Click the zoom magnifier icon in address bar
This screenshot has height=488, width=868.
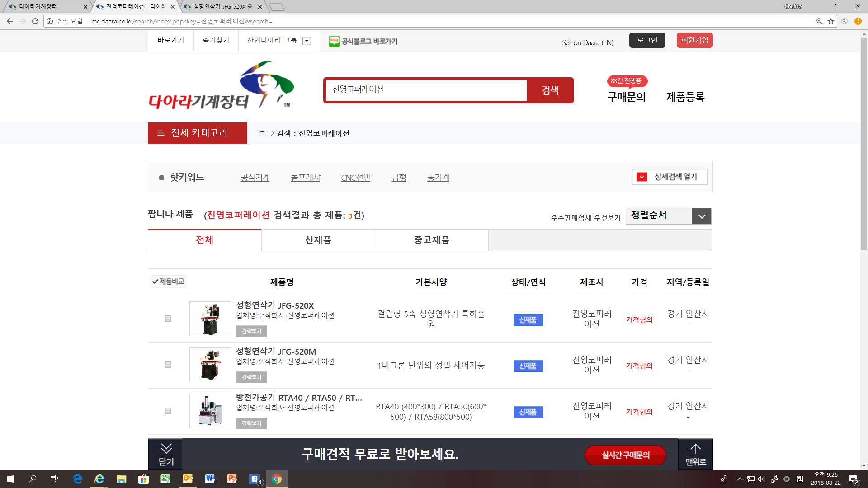[819, 21]
